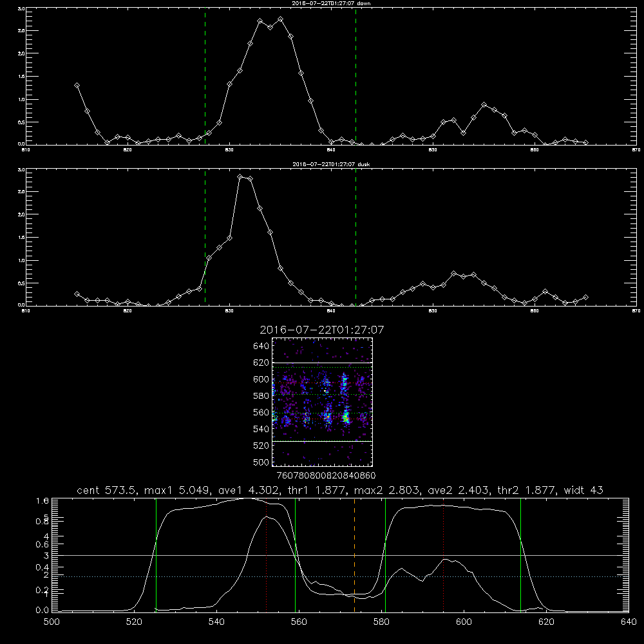The width and height of the screenshot is (644, 644).
Task: Click bottom plot y-axis label 0.0
Action: click(43, 611)
